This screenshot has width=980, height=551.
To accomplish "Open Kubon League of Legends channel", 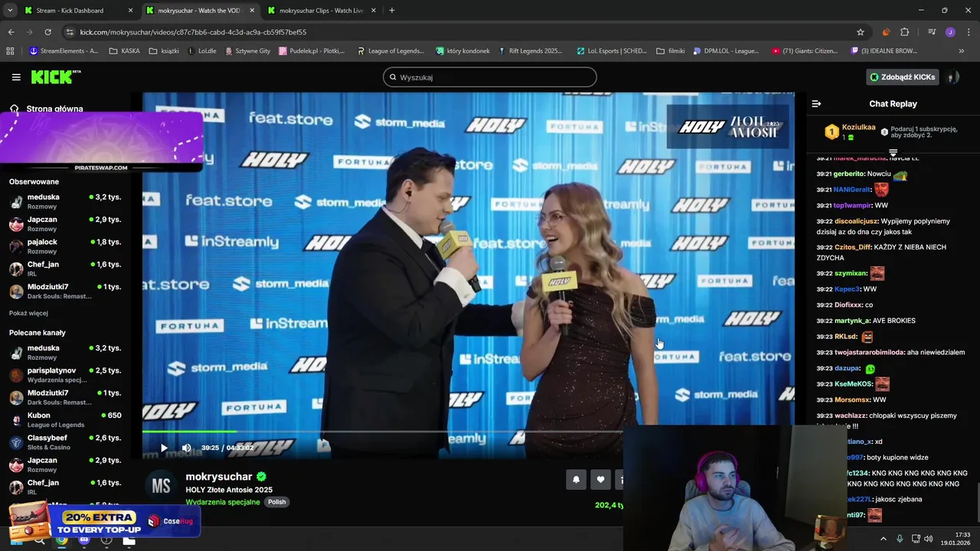I will pos(65,420).
